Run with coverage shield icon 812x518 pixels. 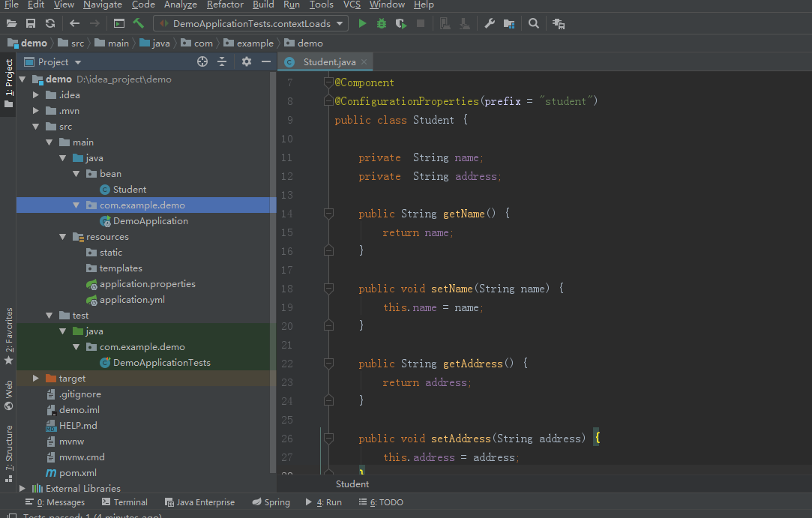pos(401,23)
